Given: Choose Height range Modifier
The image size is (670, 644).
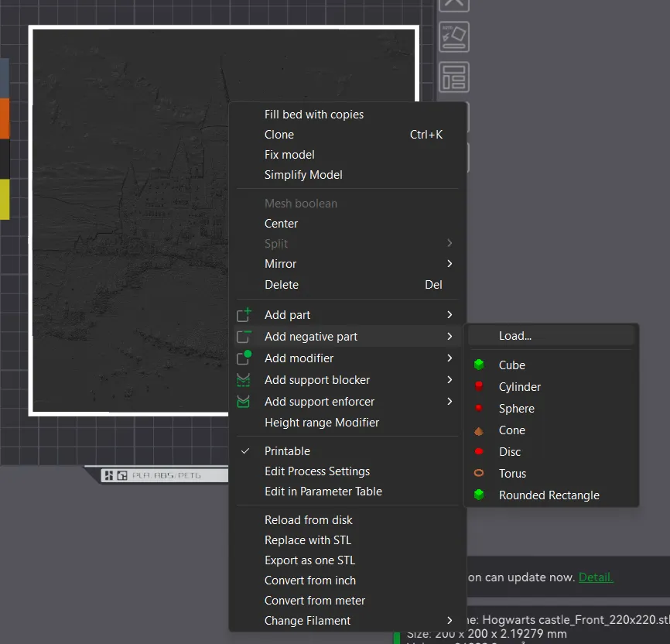Looking at the screenshot, I should point(347,423).
